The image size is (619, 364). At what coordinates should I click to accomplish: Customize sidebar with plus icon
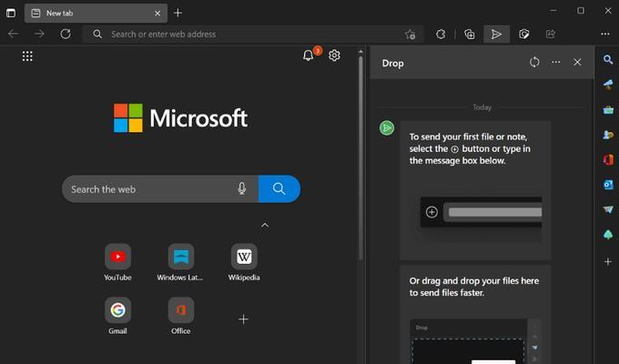(608, 261)
